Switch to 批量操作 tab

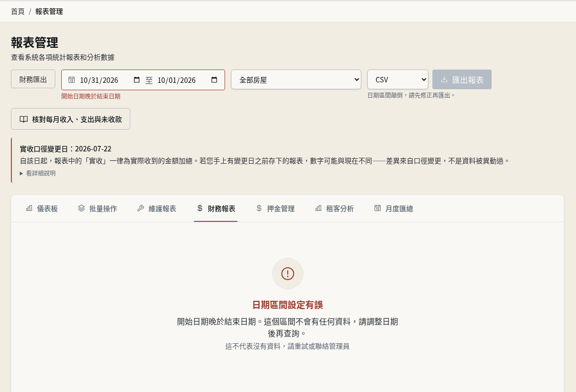[x=98, y=209]
